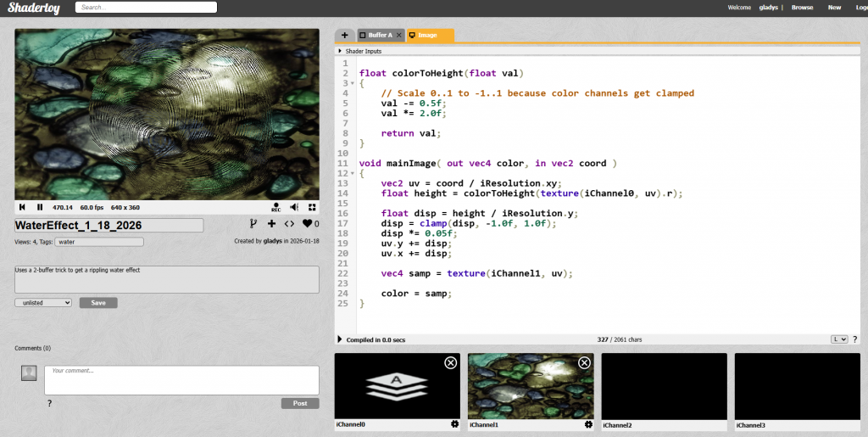This screenshot has height=437, width=868.
Task: Reset shader time to start
Action: pyautogui.click(x=23, y=207)
